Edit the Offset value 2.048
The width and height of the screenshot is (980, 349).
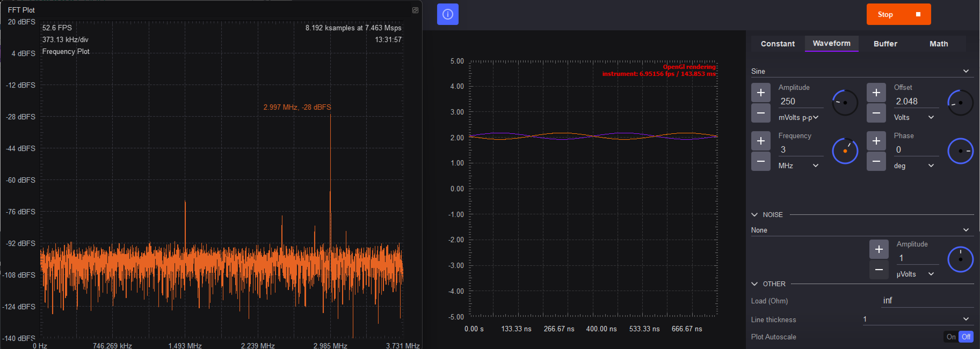(916, 101)
